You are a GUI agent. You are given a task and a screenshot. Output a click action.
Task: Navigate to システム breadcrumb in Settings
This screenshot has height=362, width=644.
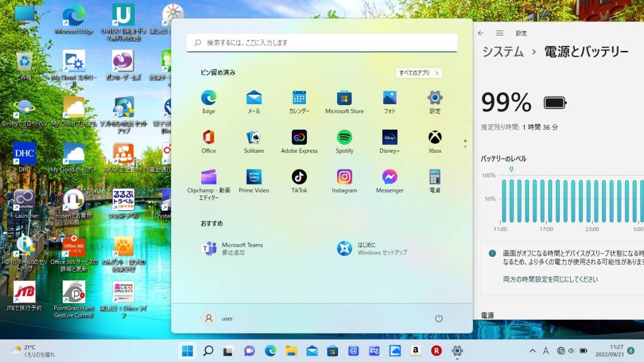tap(502, 51)
